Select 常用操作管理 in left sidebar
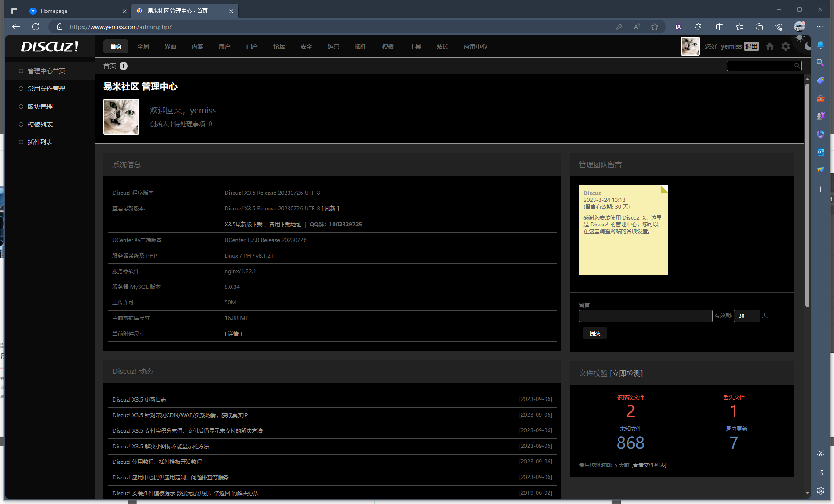Viewport: 834px width, 504px height. 46,89
